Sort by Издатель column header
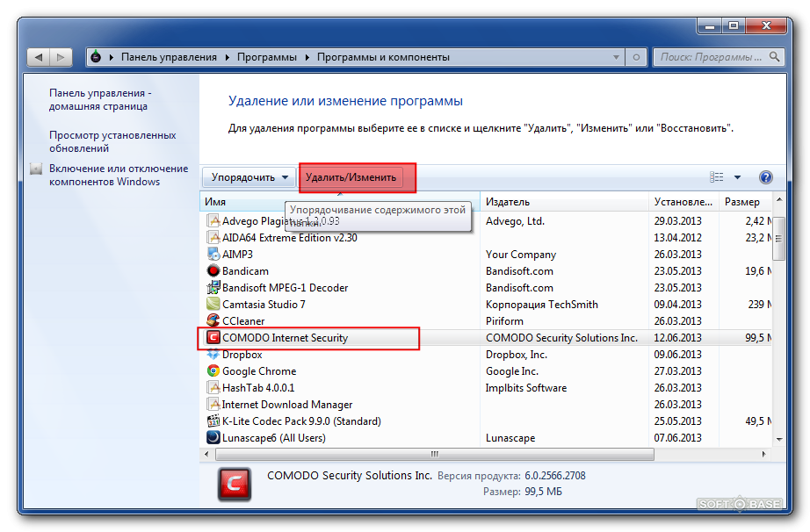The height and width of the screenshot is (532, 810). coord(565,202)
